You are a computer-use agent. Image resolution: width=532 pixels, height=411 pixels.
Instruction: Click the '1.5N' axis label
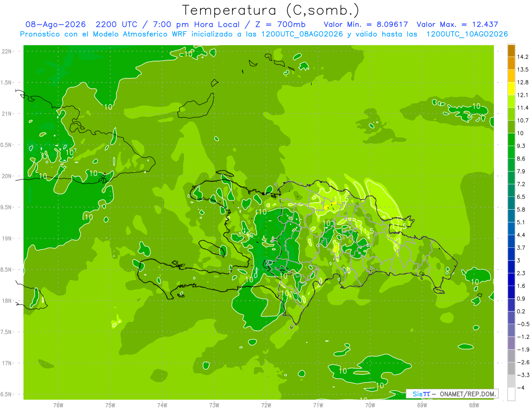pos(7,82)
